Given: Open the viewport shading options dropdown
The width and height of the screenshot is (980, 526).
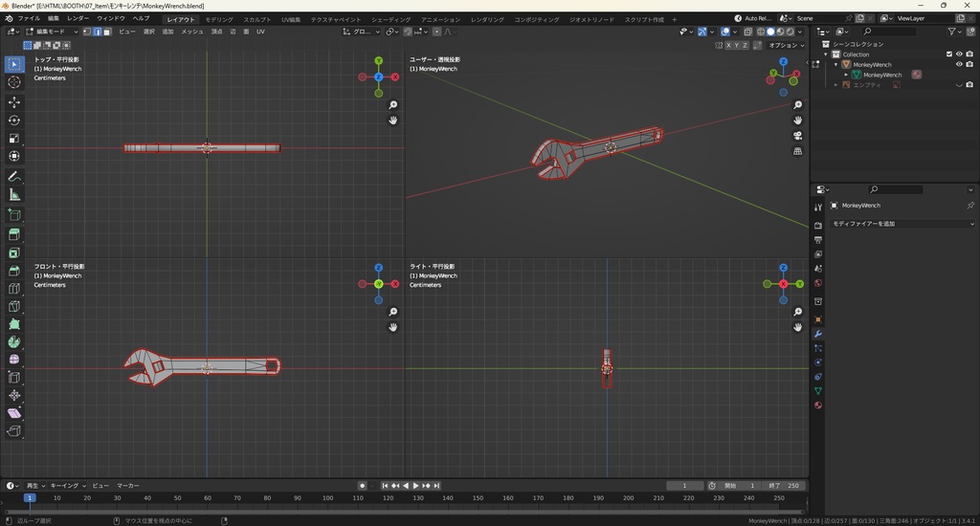Looking at the screenshot, I should pyautogui.click(x=801, y=32).
